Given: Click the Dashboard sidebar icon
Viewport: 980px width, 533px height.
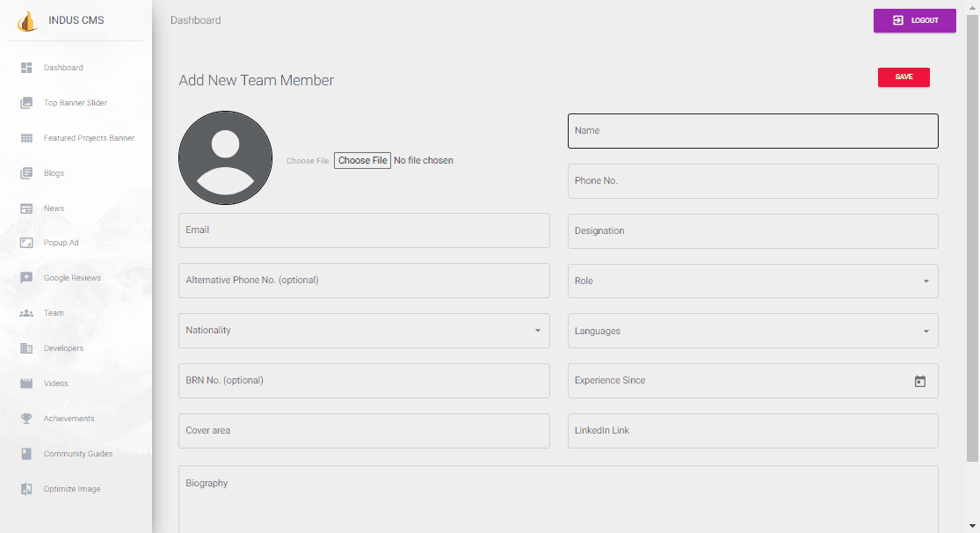Looking at the screenshot, I should (x=26, y=68).
